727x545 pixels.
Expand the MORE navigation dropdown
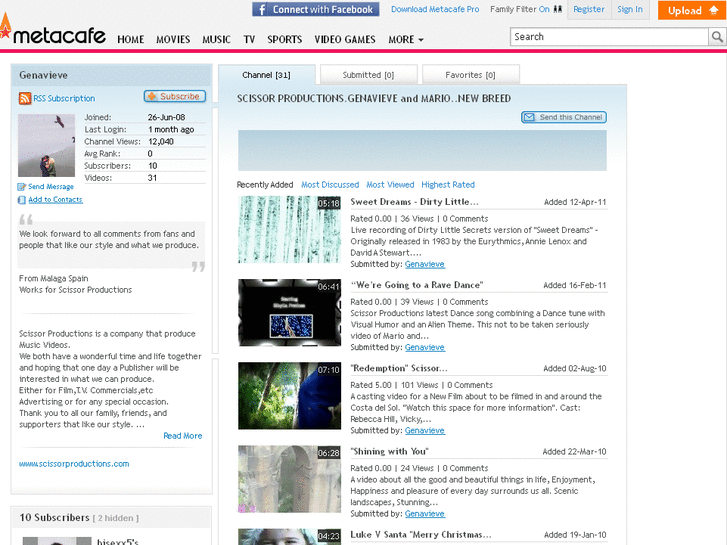pos(405,40)
